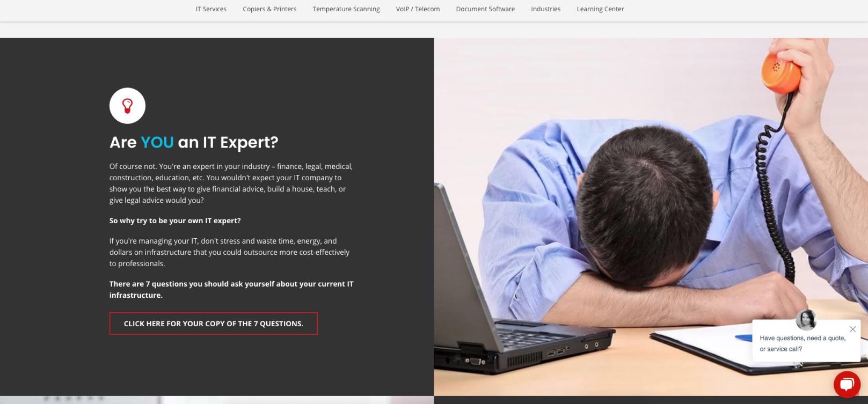
Task: Open the Industries menu item
Action: [x=546, y=9]
